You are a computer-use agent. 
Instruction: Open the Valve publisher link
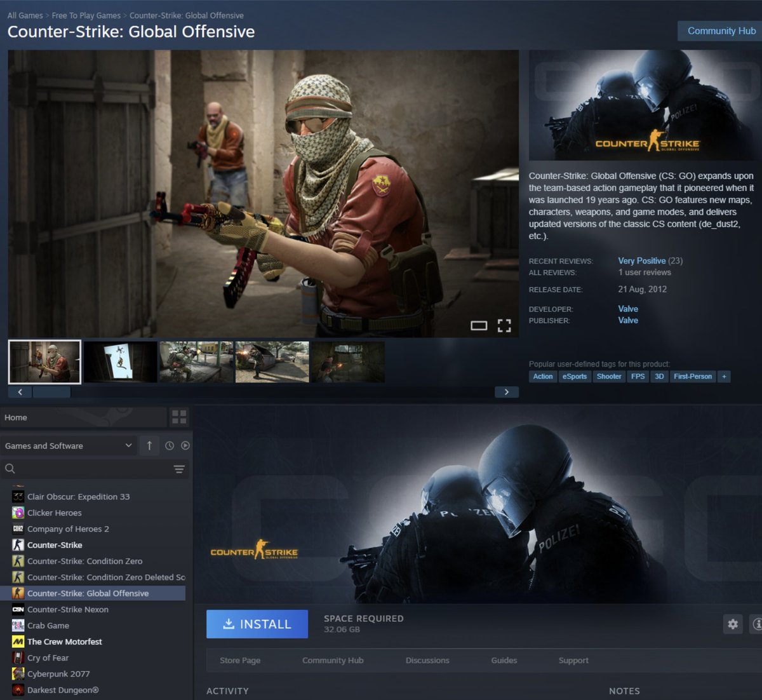click(x=628, y=320)
